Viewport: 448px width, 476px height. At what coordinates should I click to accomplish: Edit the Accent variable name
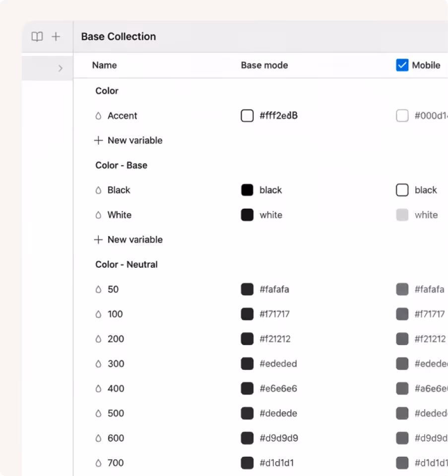tap(123, 116)
